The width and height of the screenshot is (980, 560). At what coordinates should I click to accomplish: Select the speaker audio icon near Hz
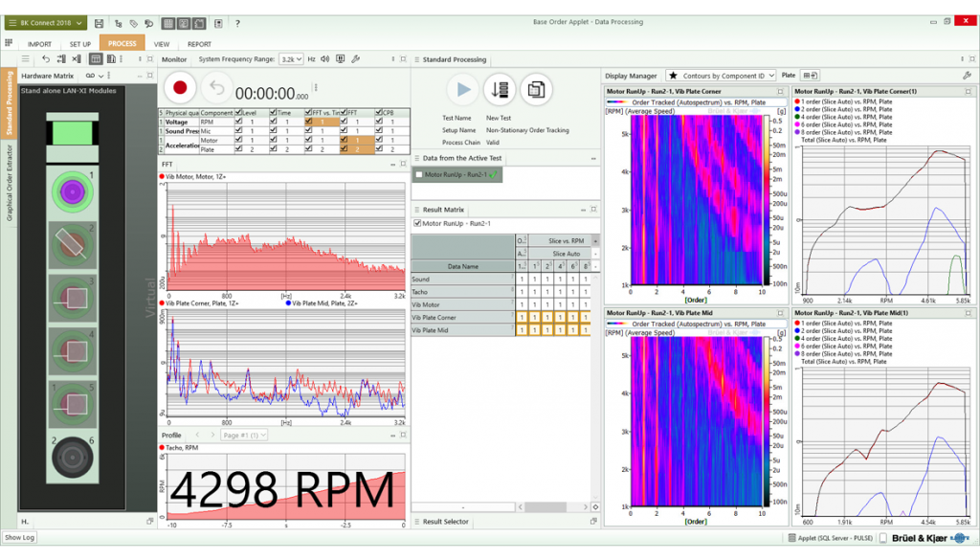click(x=324, y=59)
